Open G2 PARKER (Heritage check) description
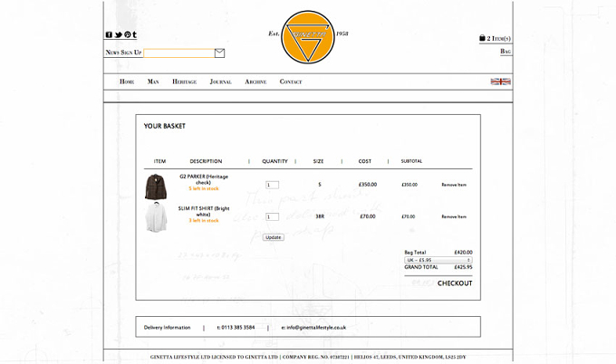Screen dimensions: 616x364 click(204, 179)
